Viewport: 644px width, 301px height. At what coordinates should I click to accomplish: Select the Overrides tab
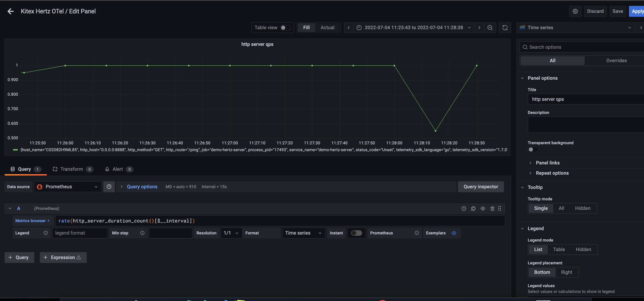616,61
